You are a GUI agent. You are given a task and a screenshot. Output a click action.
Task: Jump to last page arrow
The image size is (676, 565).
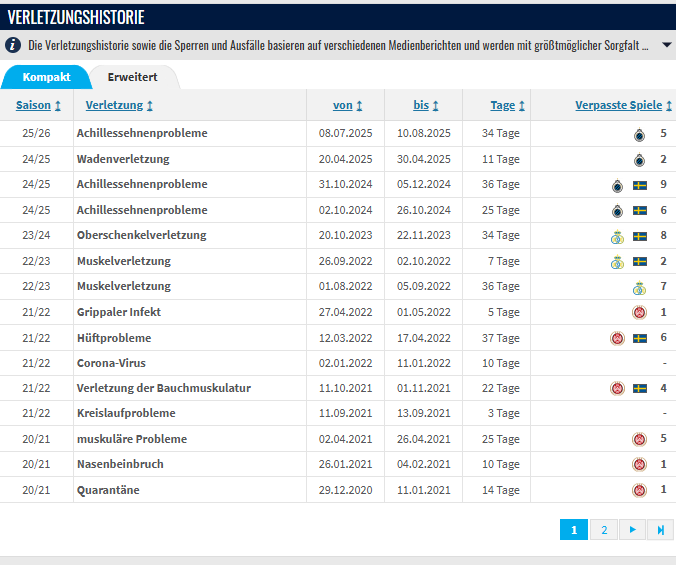[x=660, y=530]
